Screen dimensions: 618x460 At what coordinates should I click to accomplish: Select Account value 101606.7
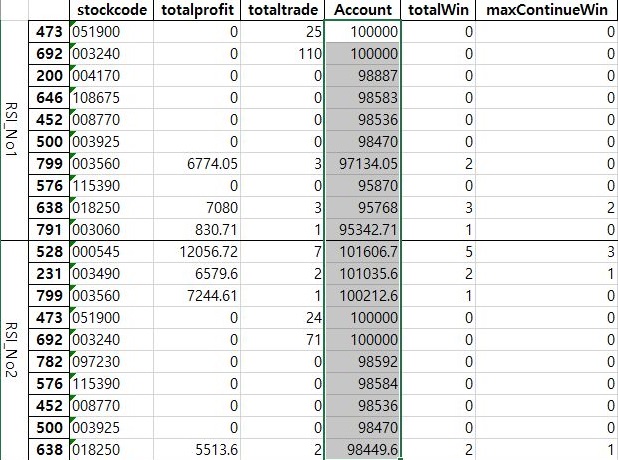coord(363,251)
